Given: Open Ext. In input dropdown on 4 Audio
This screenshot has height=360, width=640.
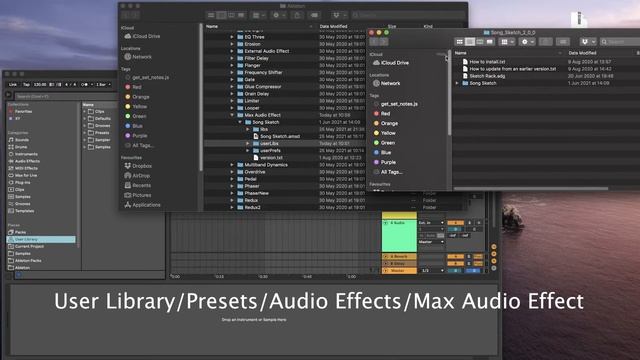Looking at the screenshot, I should coord(431,223).
